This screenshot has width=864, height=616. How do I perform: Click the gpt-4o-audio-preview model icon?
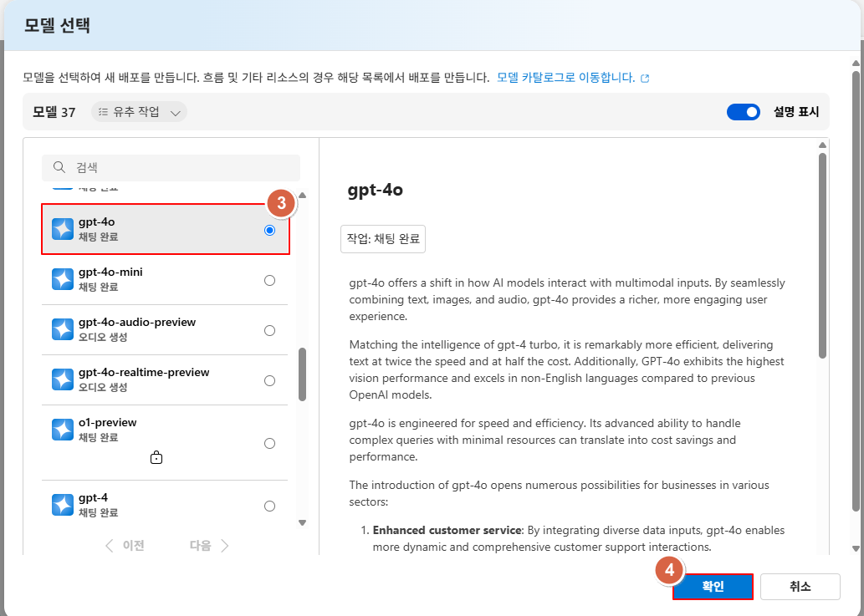(x=62, y=329)
